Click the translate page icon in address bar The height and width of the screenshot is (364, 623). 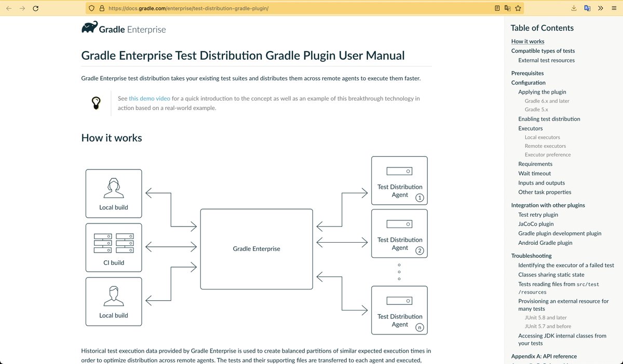[x=507, y=8]
